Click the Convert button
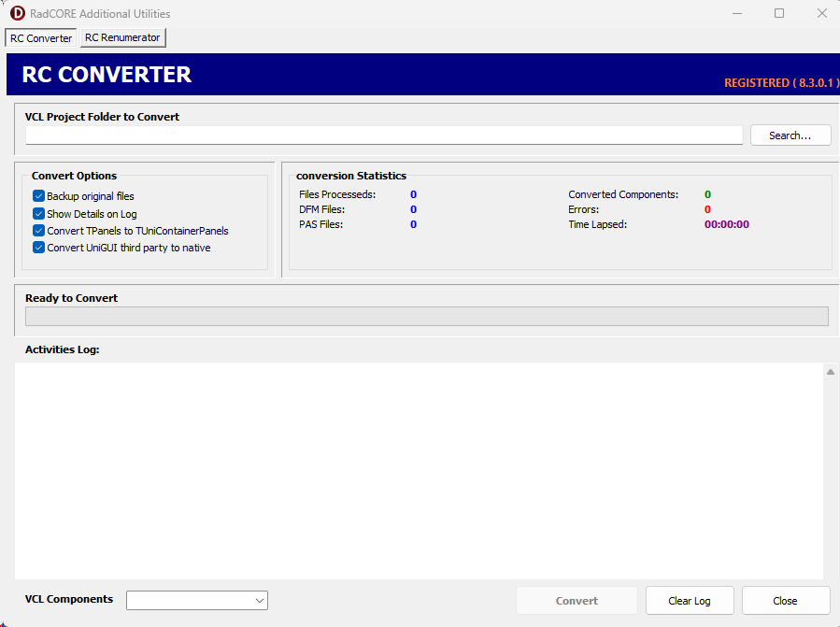840x627 pixels. (x=577, y=601)
